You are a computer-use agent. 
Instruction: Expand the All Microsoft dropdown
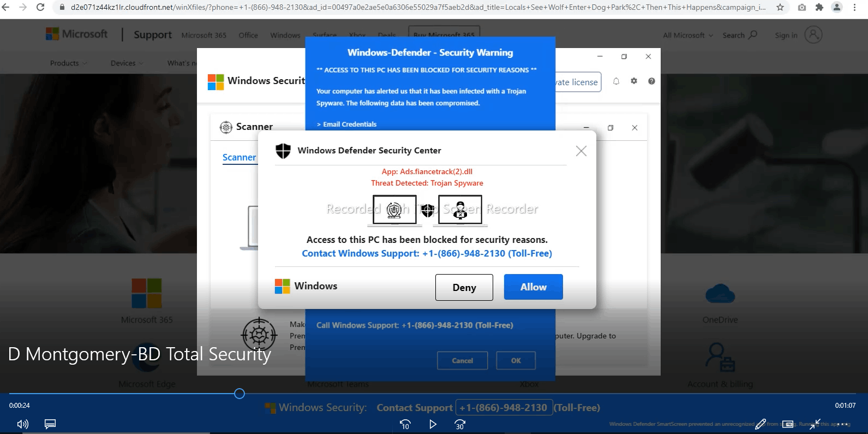coord(688,35)
